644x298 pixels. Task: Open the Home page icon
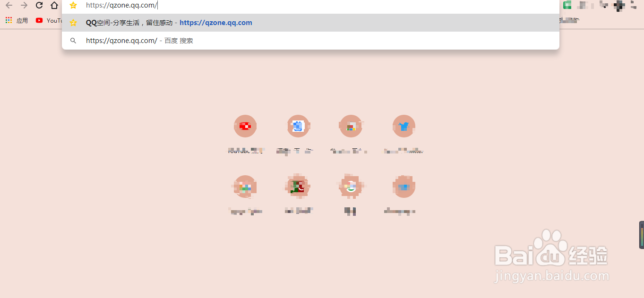[x=55, y=5]
